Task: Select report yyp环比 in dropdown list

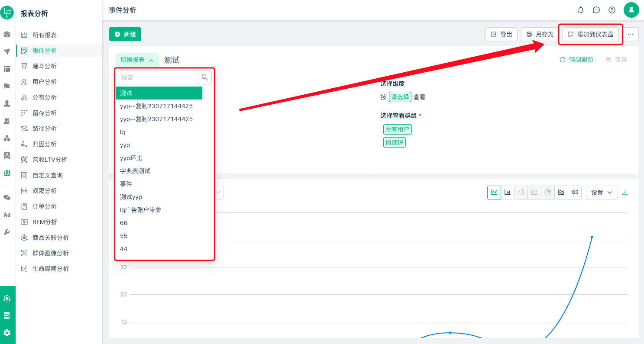Action: coord(159,158)
